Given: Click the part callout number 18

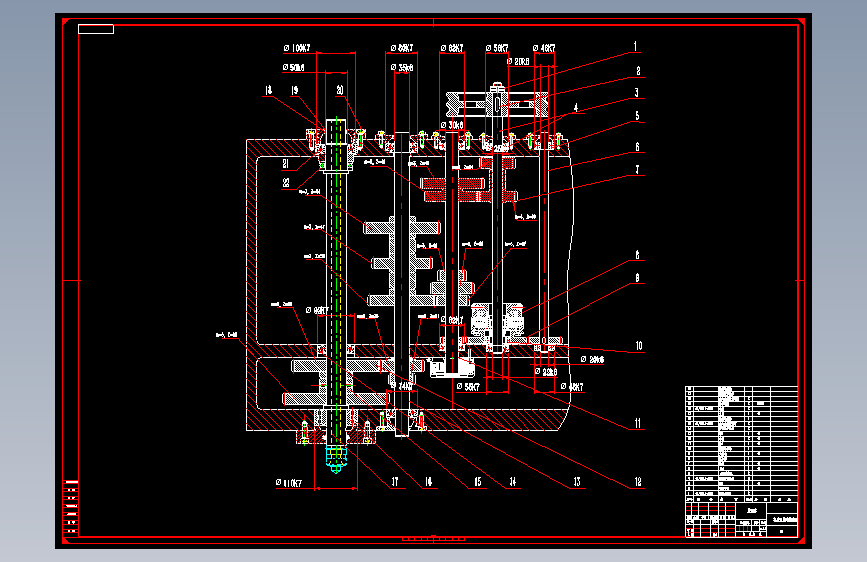Looking at the screenshot, I should coord(268,90).
